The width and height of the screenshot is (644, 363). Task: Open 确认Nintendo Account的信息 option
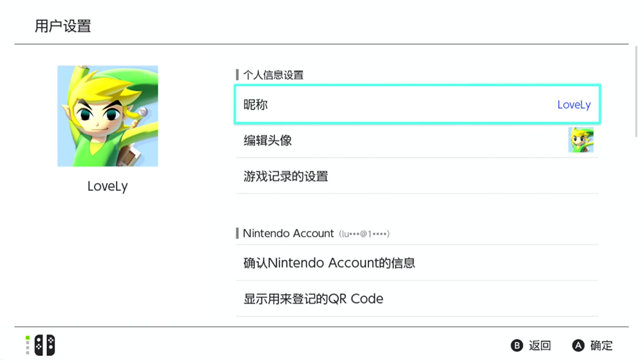click(x=417, y=262)
